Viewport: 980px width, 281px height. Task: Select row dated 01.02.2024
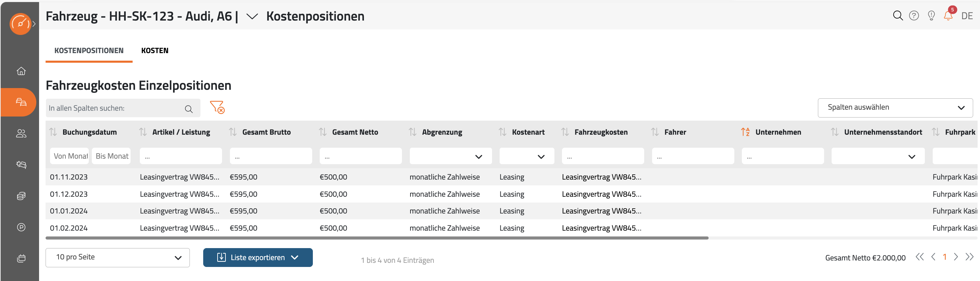[x=511, y=228]
